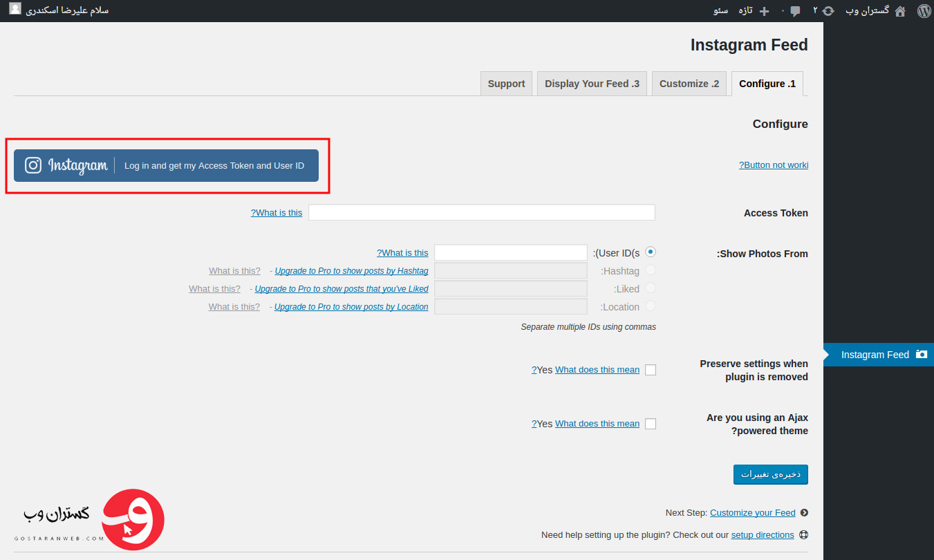This screenshot has height=560, width=934.
Task: Click the Separate multiple IDs using commas note
Action: pyautogui.click(x=588, y=327)
